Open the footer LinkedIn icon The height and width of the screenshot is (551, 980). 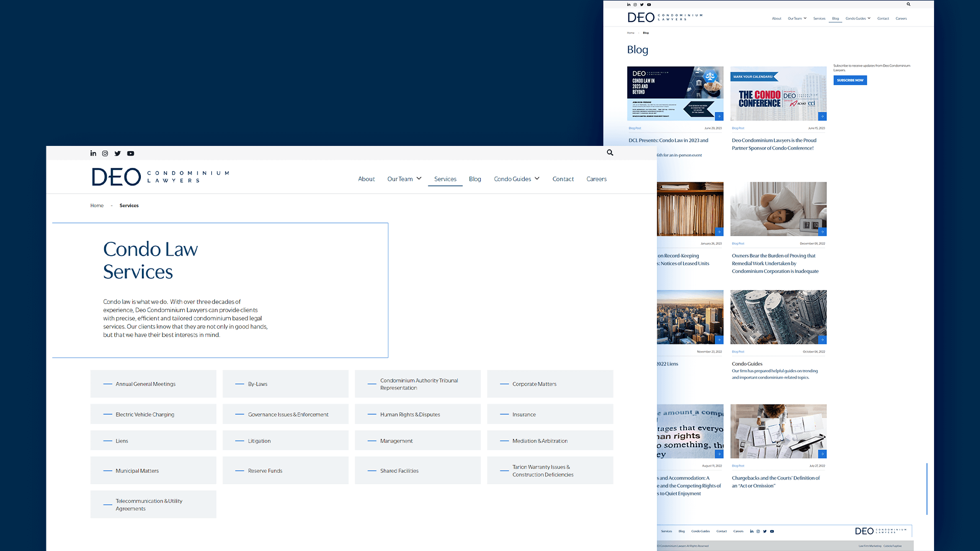coord(751,531)
